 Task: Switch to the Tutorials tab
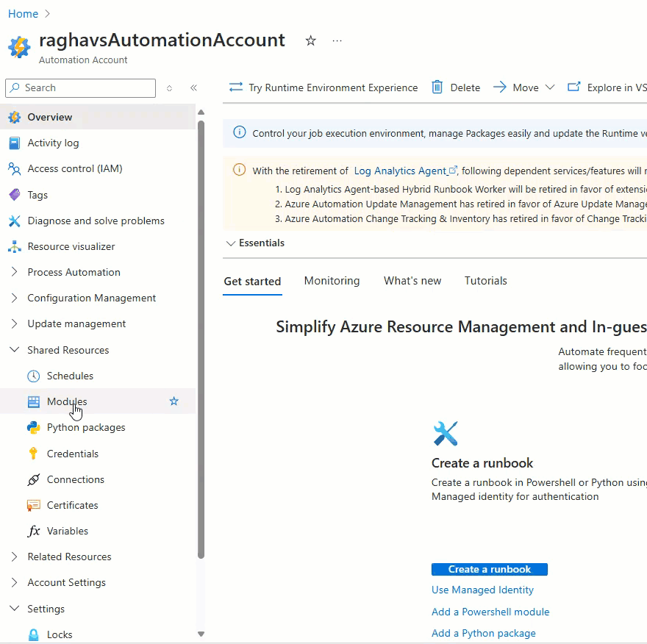click(486, 281)
